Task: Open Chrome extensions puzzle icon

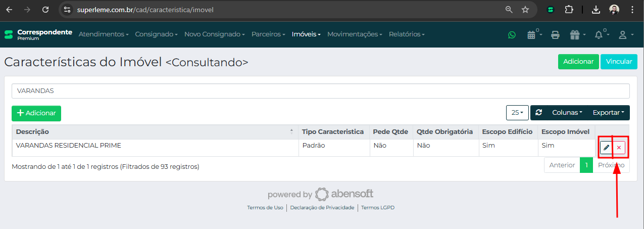Action: pos(569,10)
